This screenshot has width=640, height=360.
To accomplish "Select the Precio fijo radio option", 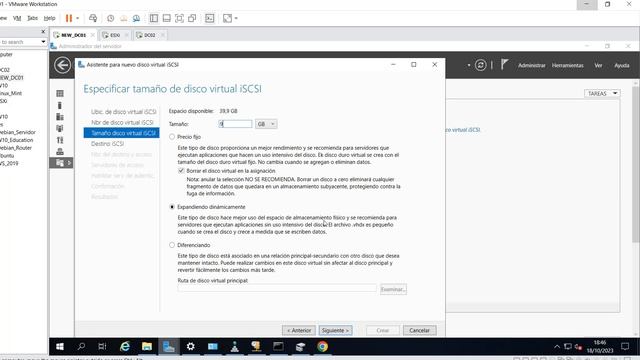I will pos(172,137).
